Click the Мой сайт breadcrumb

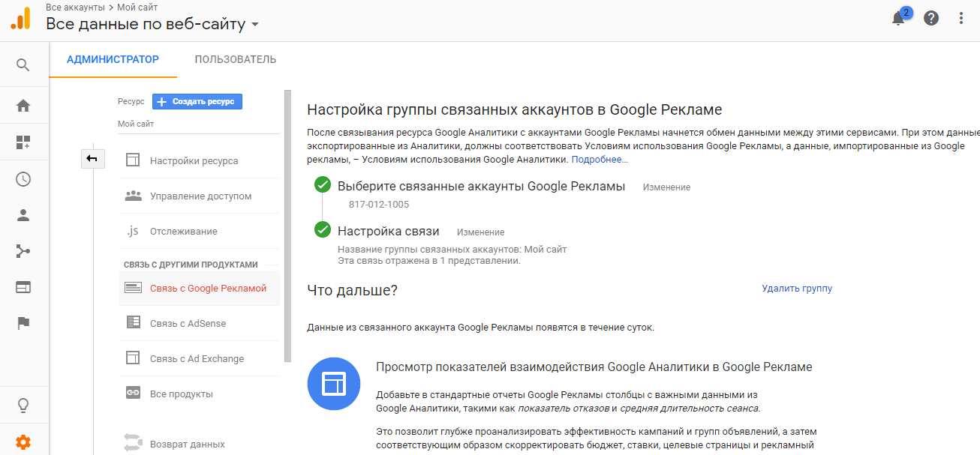[x=137, y=7]
